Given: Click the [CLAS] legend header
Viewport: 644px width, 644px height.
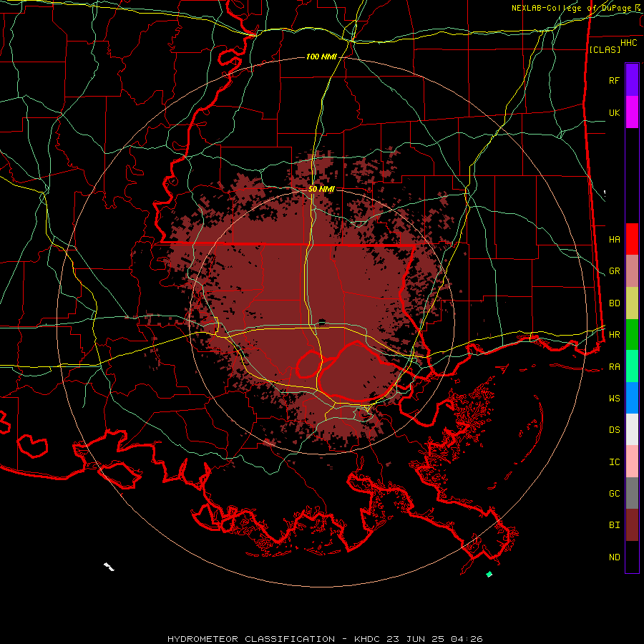Looking at the screenshot, I should (605, 49).
